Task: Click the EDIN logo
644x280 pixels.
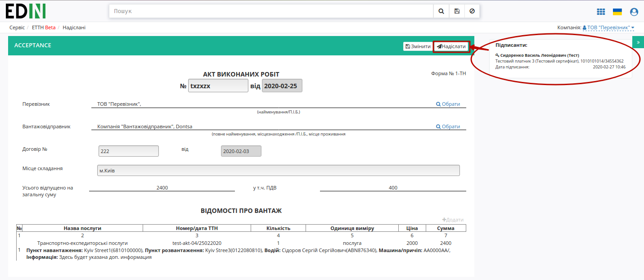Action: click(x=26, y=11)
